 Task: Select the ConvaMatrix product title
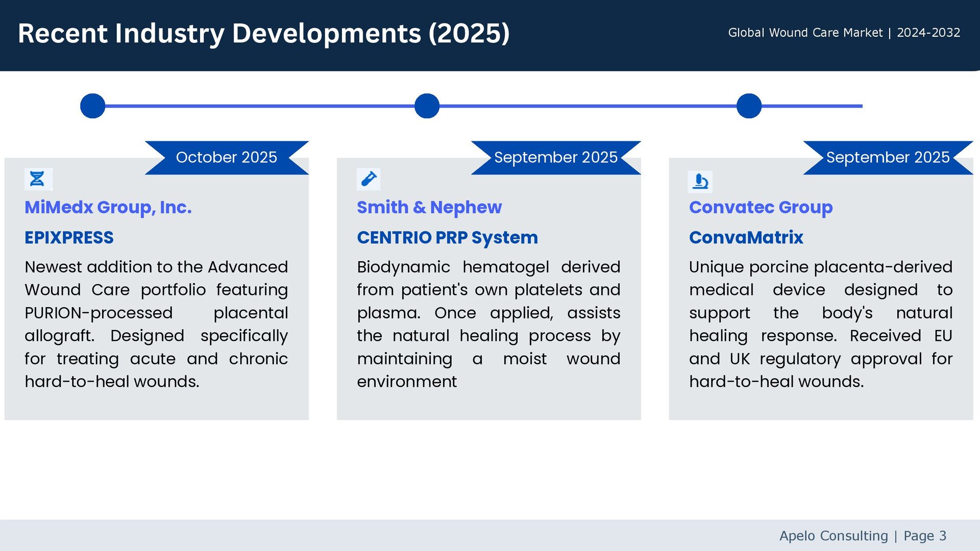click(x=746, y=238)
